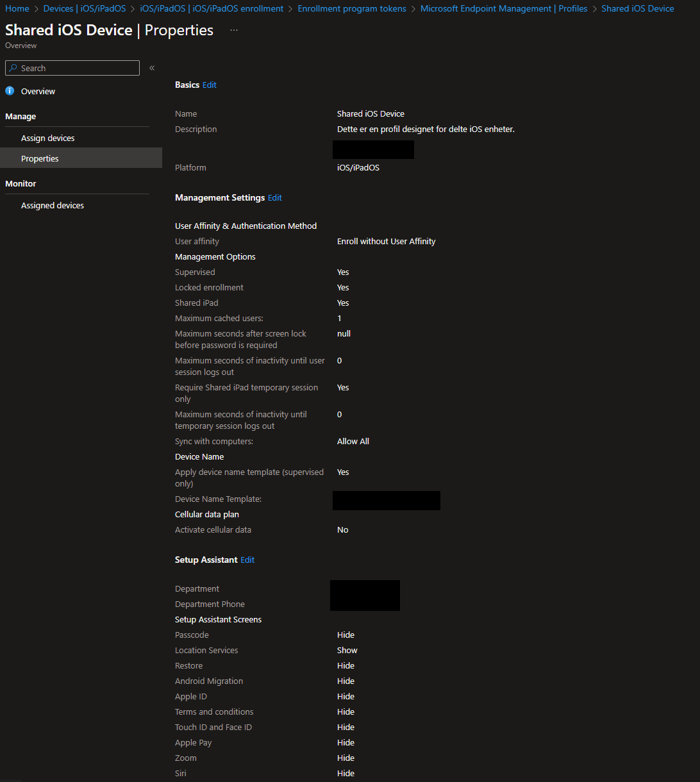Navigate to Home via breadcrumb

pyautogui.click(x=17, y=8)
